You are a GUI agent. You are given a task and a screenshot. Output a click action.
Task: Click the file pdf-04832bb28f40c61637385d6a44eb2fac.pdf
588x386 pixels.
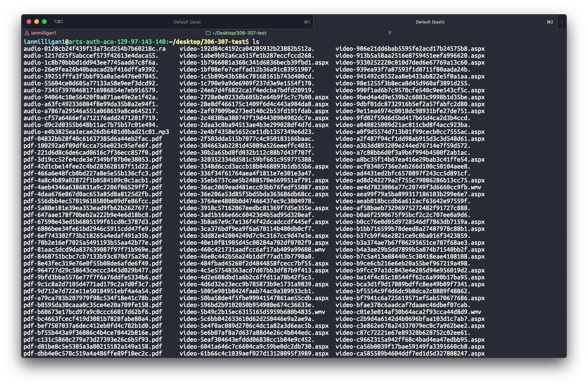coord(93,139)
